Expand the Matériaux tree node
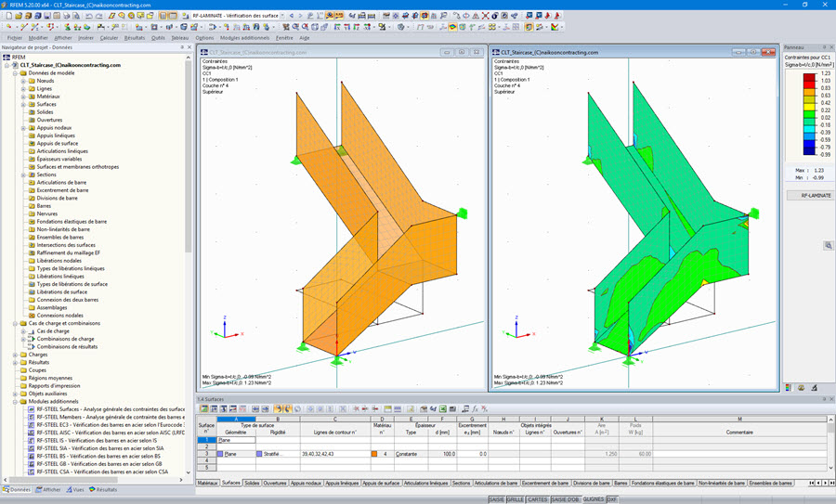This screenshot has width=836, height=504. pyautogui.click(x=23, y=97)
